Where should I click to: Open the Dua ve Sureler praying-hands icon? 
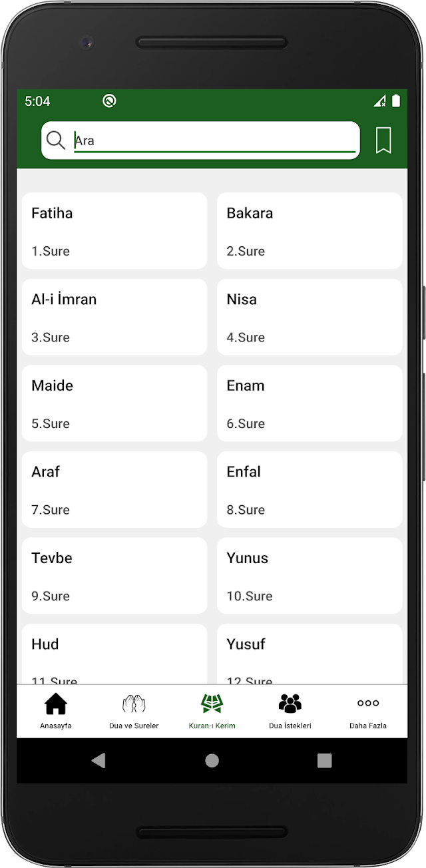[x=134, y=704]
